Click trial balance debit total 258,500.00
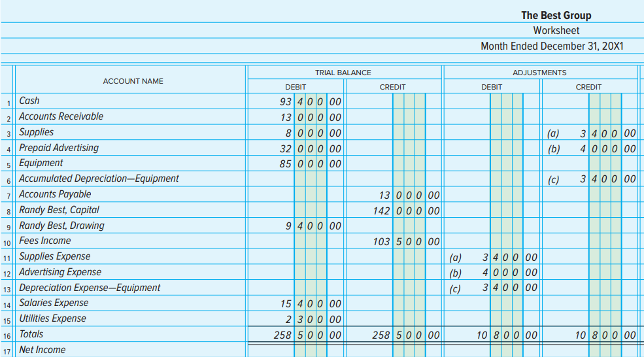 (x=308, y=335)
